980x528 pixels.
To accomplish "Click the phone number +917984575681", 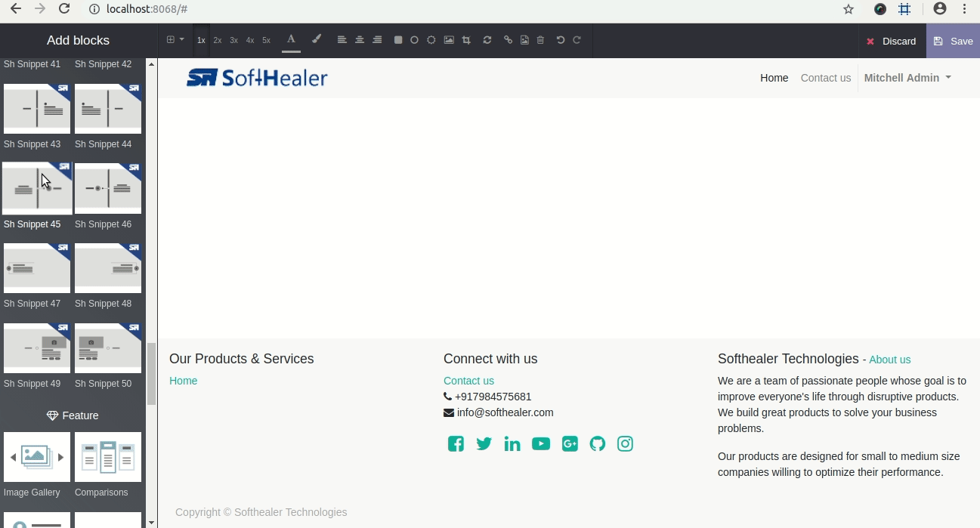I will (493, 397).
